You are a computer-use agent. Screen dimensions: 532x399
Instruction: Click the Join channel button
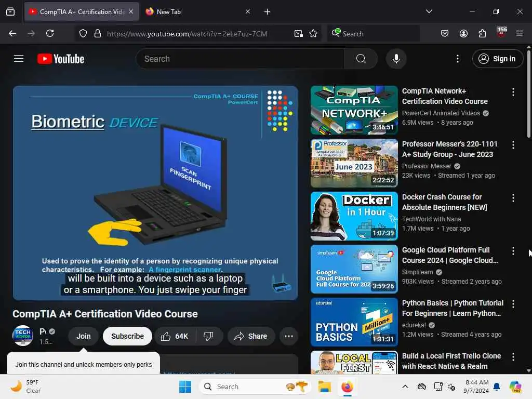click(84, 336)
